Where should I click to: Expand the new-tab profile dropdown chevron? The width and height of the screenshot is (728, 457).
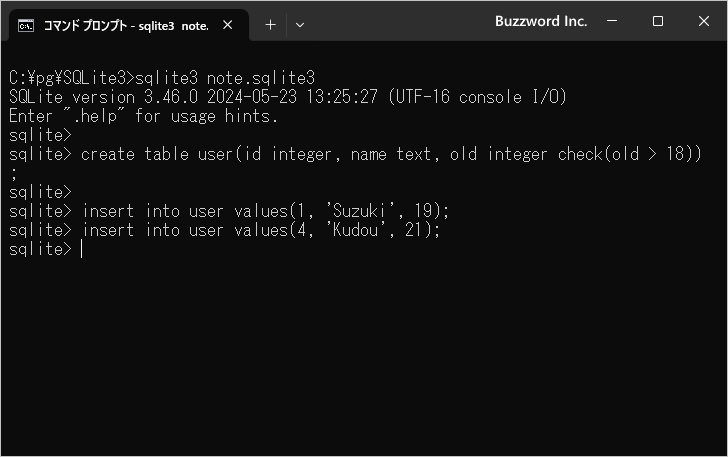pos(300,25)
